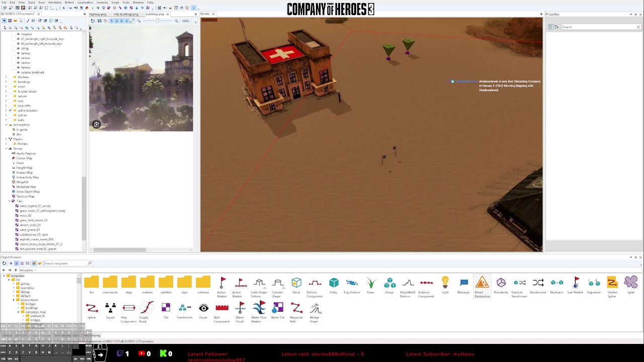Open the Localization menu
644x362 pixels.
pyautogui.click(x=85, y=3)
